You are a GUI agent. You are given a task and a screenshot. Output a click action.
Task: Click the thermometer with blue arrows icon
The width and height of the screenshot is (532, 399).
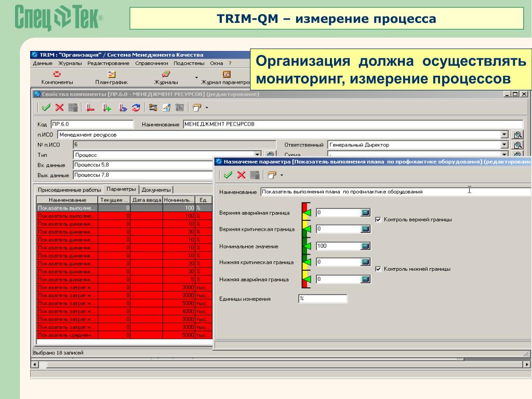click(x=123, y=108)
